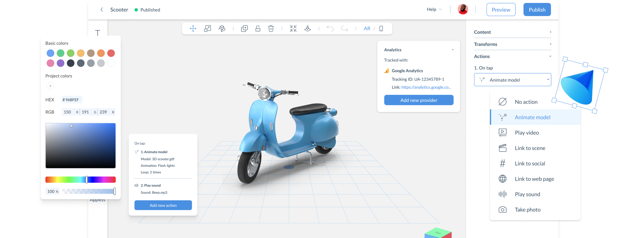Pick the red basic color swatch
Image resolution: width=644 pixels, height=238 pixels.
coord(111,53)
